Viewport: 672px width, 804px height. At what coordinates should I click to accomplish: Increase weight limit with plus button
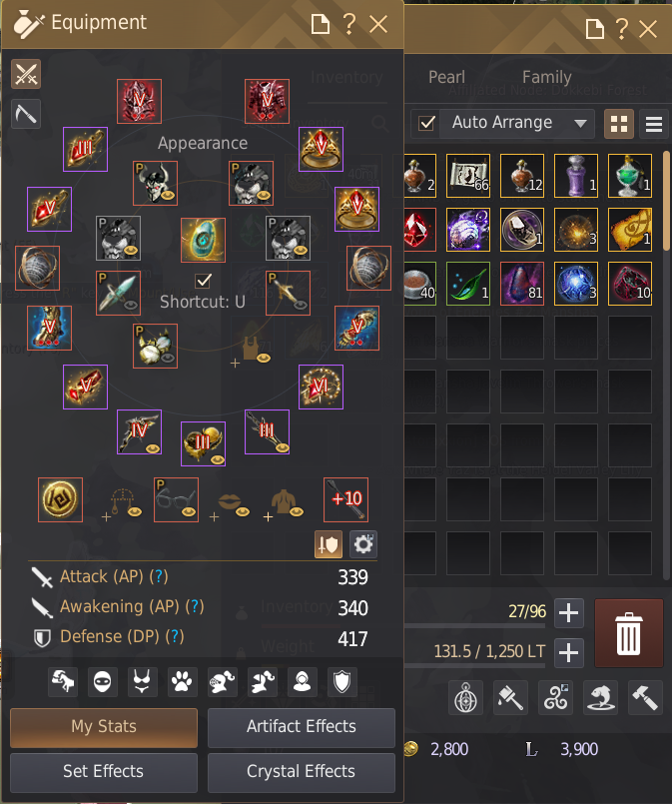(568, 653)
